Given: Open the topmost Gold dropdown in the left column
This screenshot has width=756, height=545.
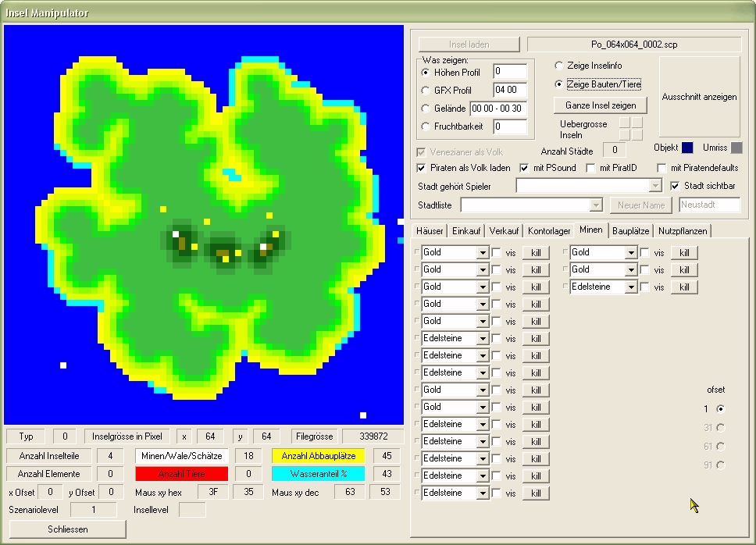Looking at the screenshot, I should tap(482, 252).
